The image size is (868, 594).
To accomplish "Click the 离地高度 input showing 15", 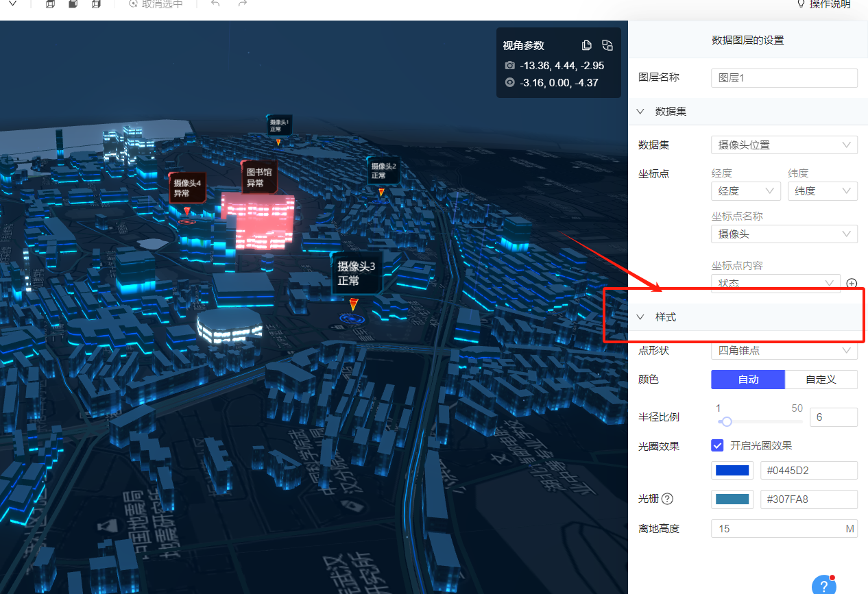I will [784, 528].
